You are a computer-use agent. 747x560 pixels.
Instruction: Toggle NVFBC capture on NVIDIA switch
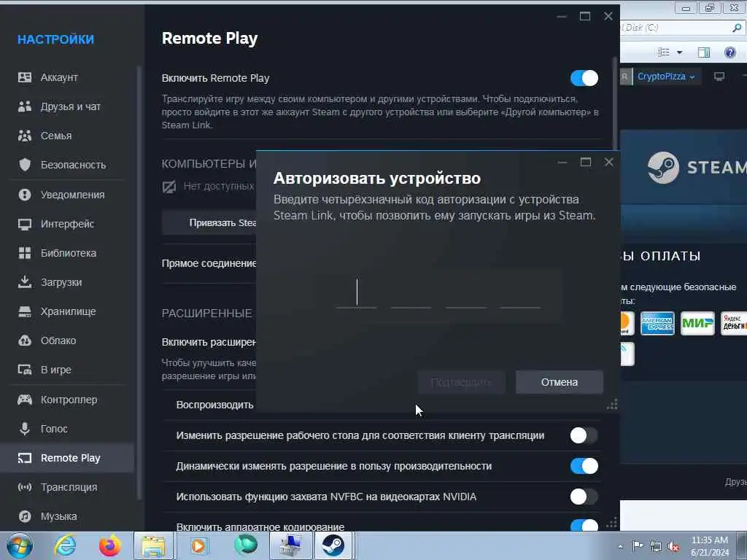pyautogui.click(x=584, y=497)
